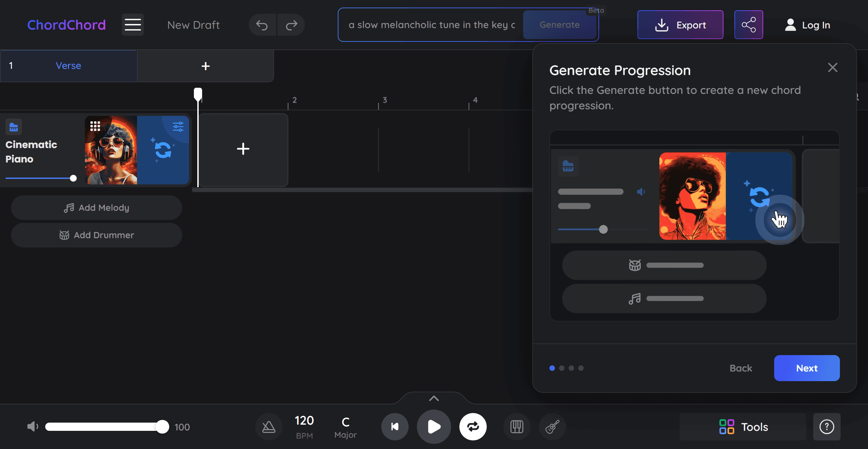Toggle the metronome icon
This screenshot has width=868, height=449.
tap(269, 427)
